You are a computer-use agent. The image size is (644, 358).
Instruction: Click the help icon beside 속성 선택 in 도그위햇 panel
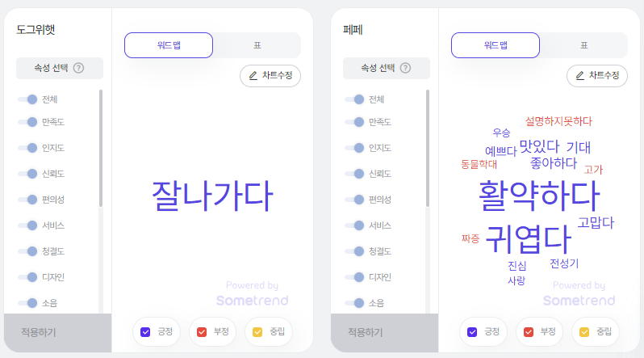tap(78, 68)
